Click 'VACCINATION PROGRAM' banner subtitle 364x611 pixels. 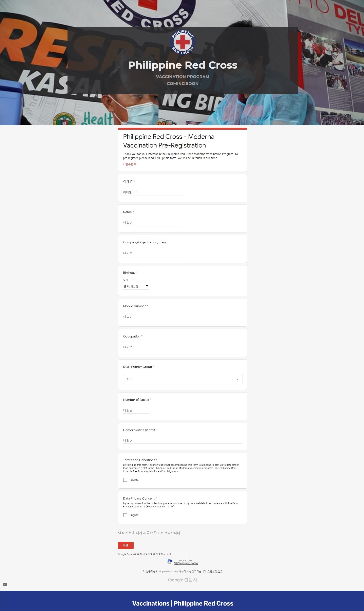click(x=183, y=77)
